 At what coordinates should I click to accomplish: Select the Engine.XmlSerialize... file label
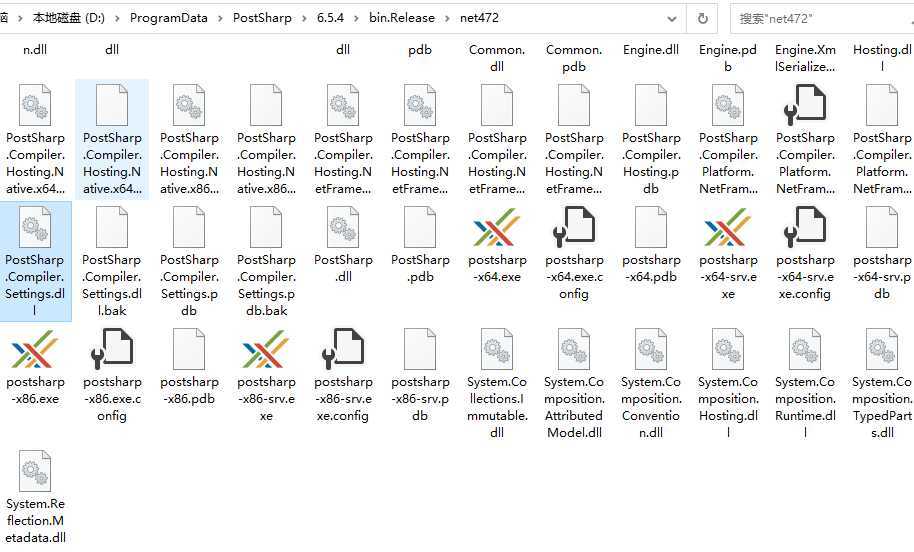(x=804, y=58)
